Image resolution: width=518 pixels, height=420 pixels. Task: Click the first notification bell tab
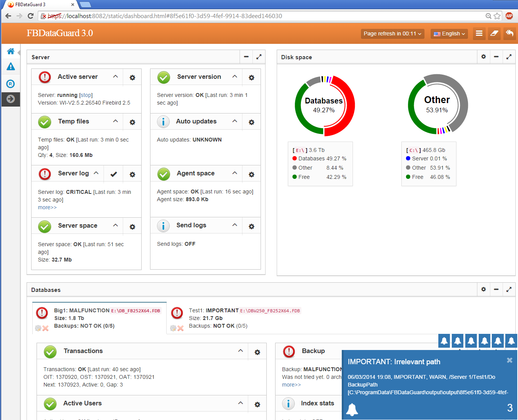pos(444,341)
